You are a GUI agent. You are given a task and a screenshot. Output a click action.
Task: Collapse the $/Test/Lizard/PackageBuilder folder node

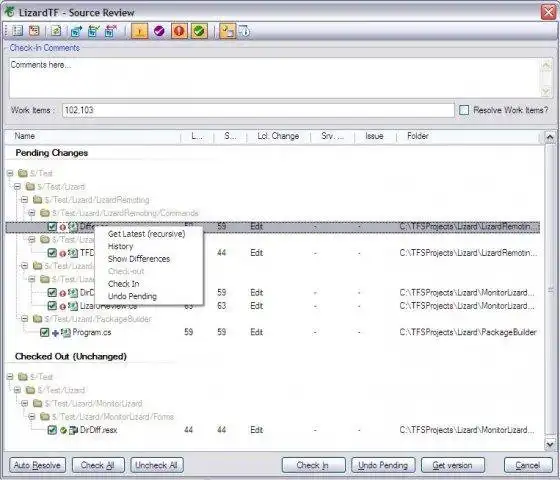[x=24, y=319]
